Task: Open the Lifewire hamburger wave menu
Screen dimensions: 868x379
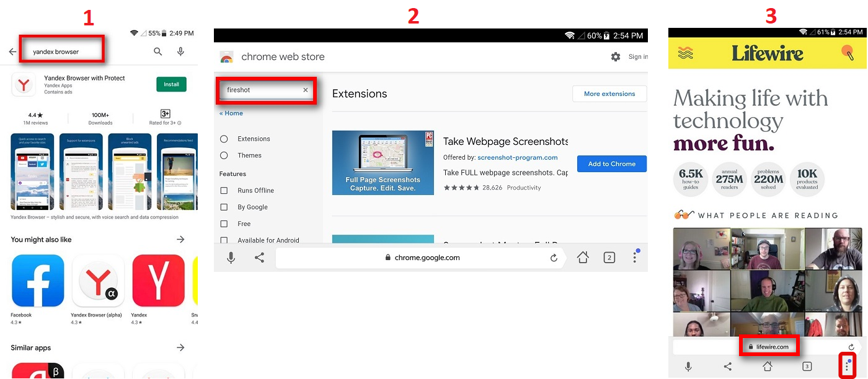Action: (685, 53)
